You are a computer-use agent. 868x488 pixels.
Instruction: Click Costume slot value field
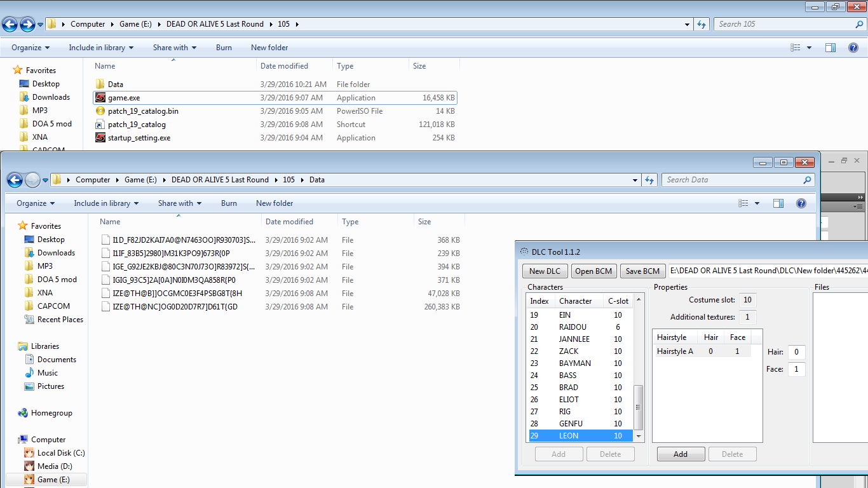click(x=747, y=300)
